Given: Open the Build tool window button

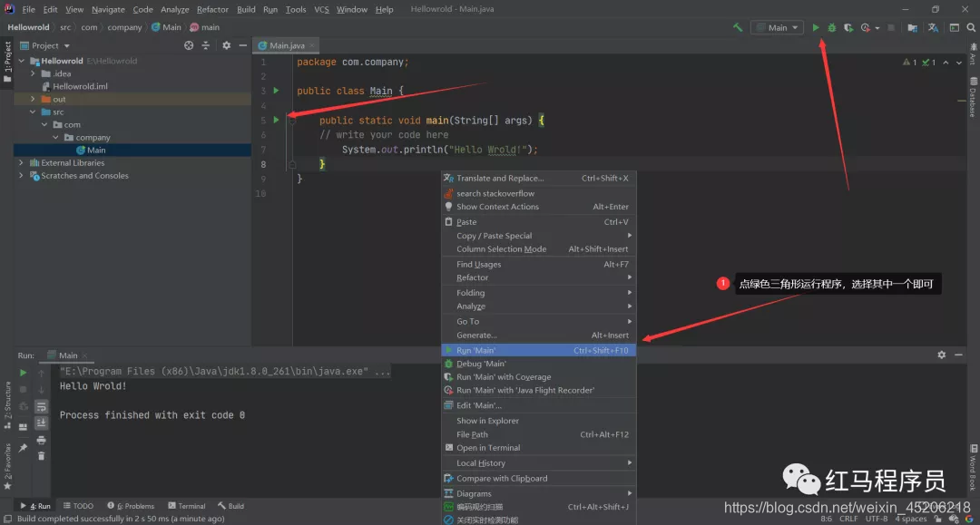Looking at the screenshot, I should pyautogui.click(x=231, y=506).
